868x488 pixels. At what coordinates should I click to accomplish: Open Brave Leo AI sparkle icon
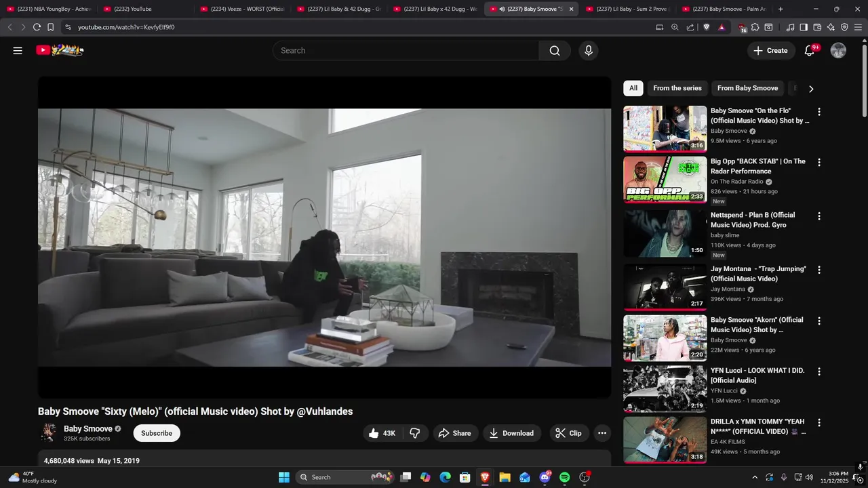click(x=831, y=27)
